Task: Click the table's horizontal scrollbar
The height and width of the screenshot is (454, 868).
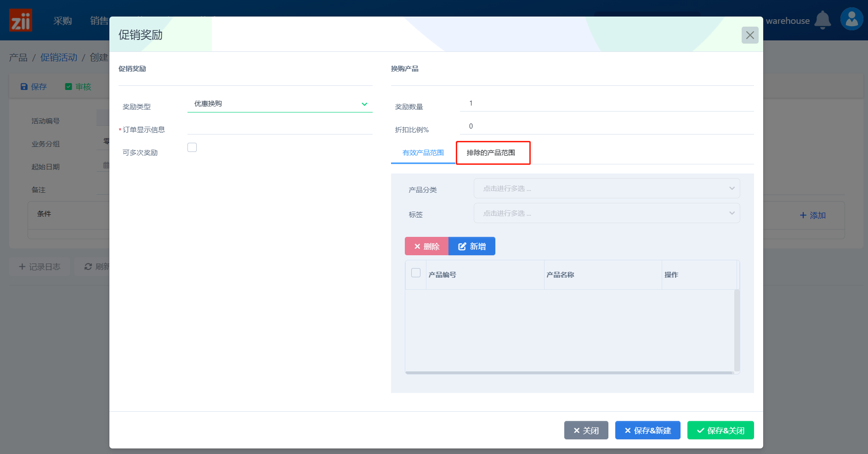Action: [x=569, y=373]
